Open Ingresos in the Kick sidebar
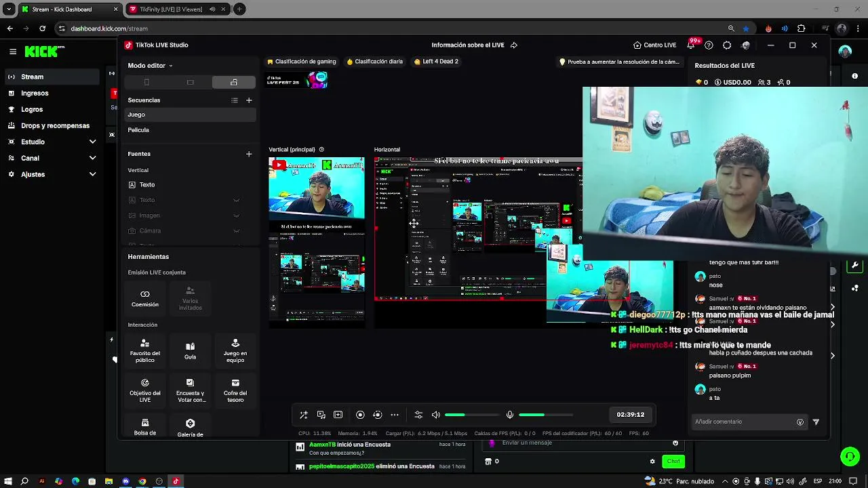 tap(52, 93)
